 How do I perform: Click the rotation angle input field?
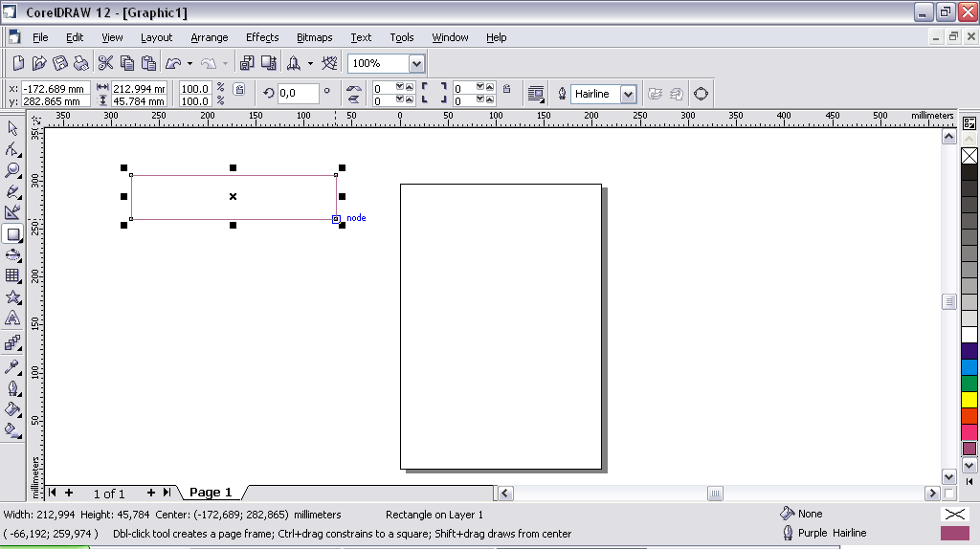(298, 94)
